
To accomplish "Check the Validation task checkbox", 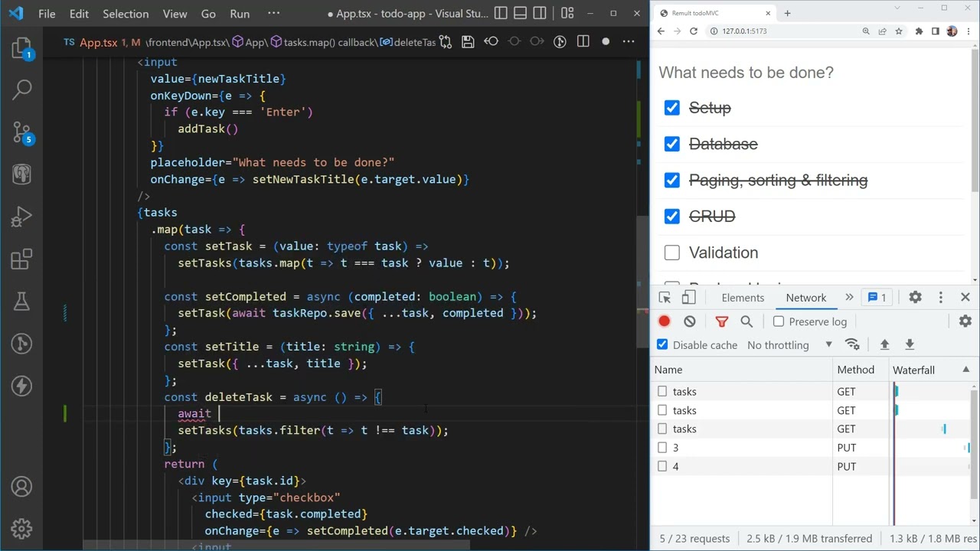I will click(671, 253).
